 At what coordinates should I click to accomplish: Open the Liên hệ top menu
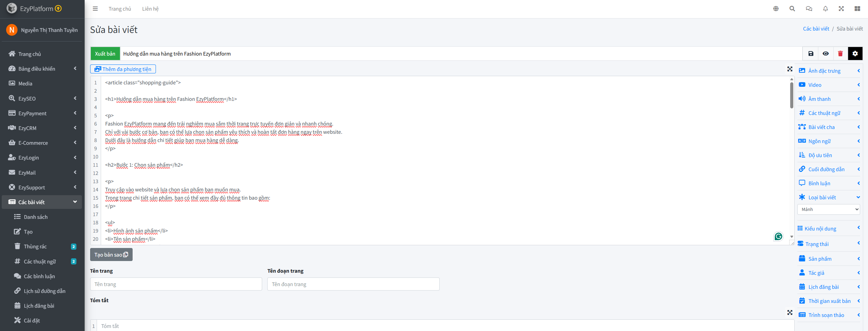[x=150, y=9]
